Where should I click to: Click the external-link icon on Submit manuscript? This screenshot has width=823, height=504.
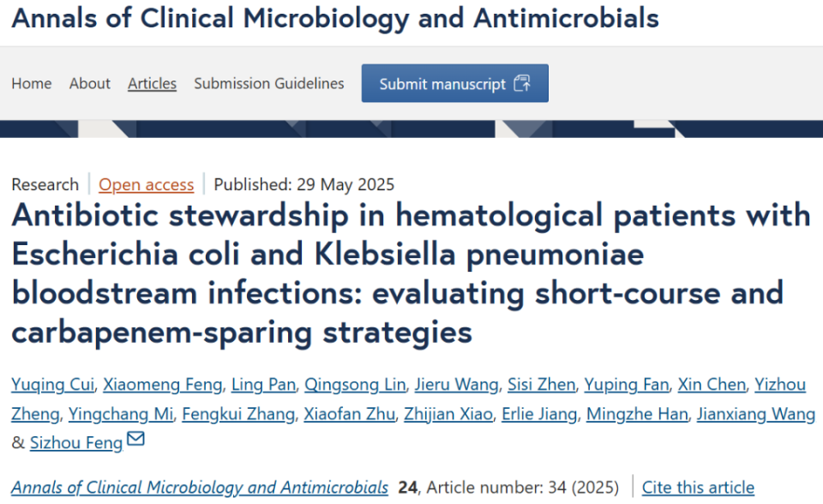pyautogui.click(x=521, y=83)
